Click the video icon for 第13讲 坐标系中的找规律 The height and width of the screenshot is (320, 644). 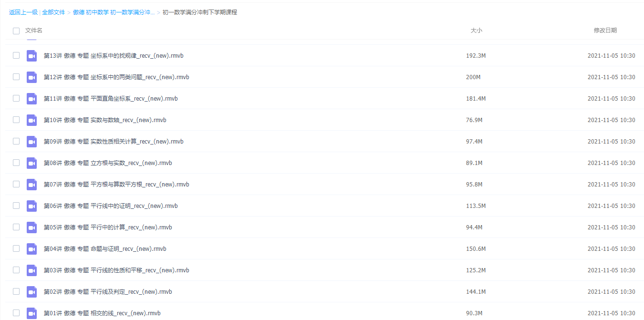pos(31,55)
